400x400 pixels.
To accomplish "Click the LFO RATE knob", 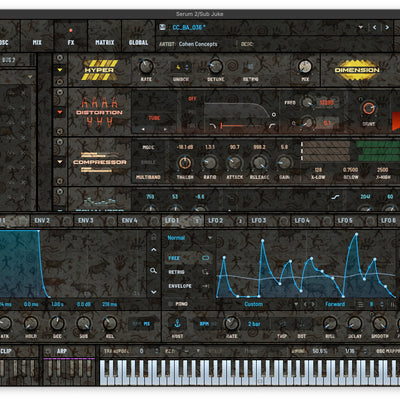I will [x=231, y=323].
